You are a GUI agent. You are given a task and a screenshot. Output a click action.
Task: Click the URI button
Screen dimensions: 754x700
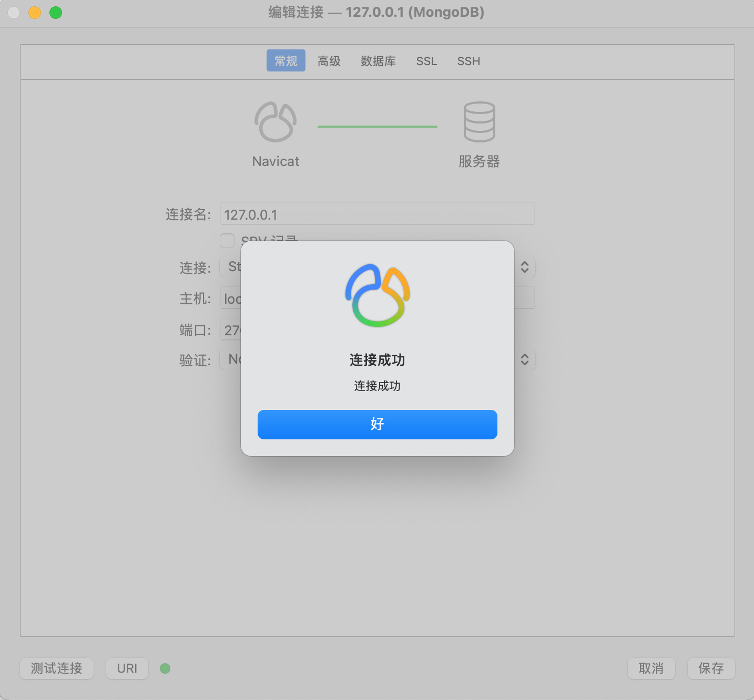[127, 668]
